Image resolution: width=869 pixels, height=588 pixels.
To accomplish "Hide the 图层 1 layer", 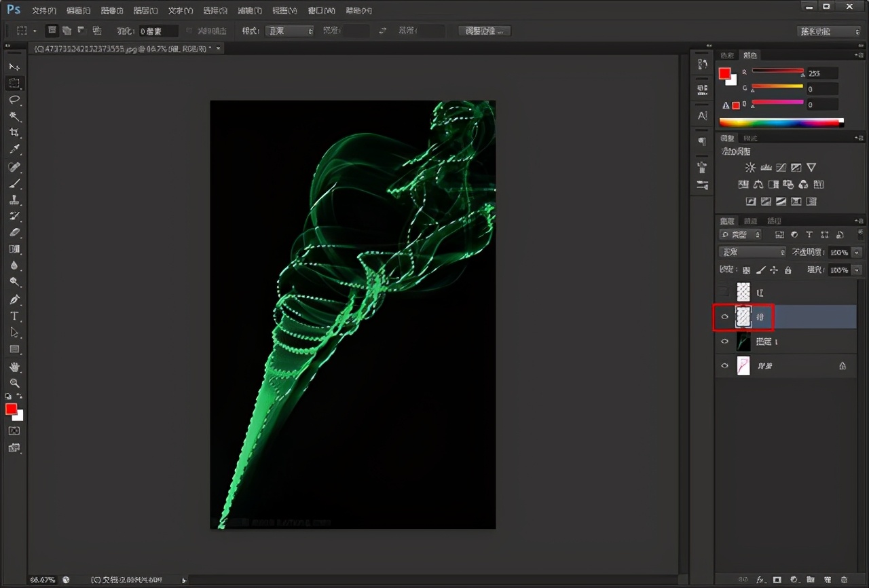I will coord(724,342).
